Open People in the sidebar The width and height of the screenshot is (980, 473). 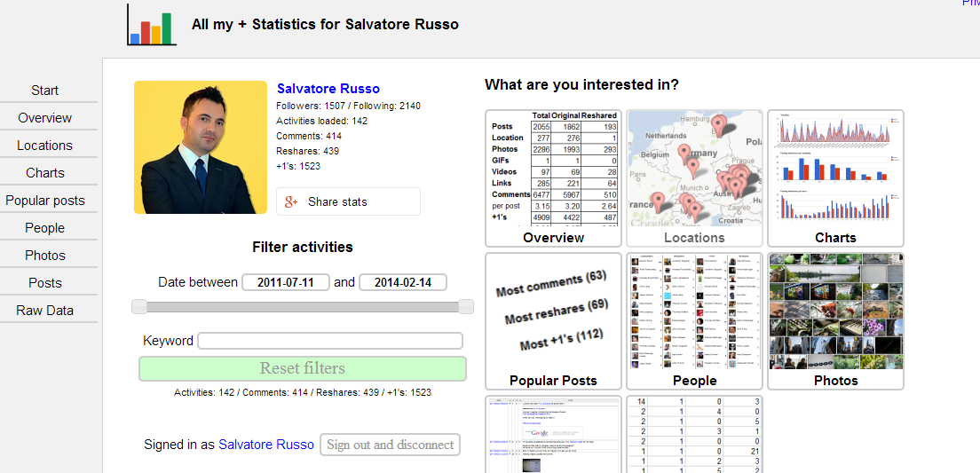pyautogui.click(x=45, y=228)
